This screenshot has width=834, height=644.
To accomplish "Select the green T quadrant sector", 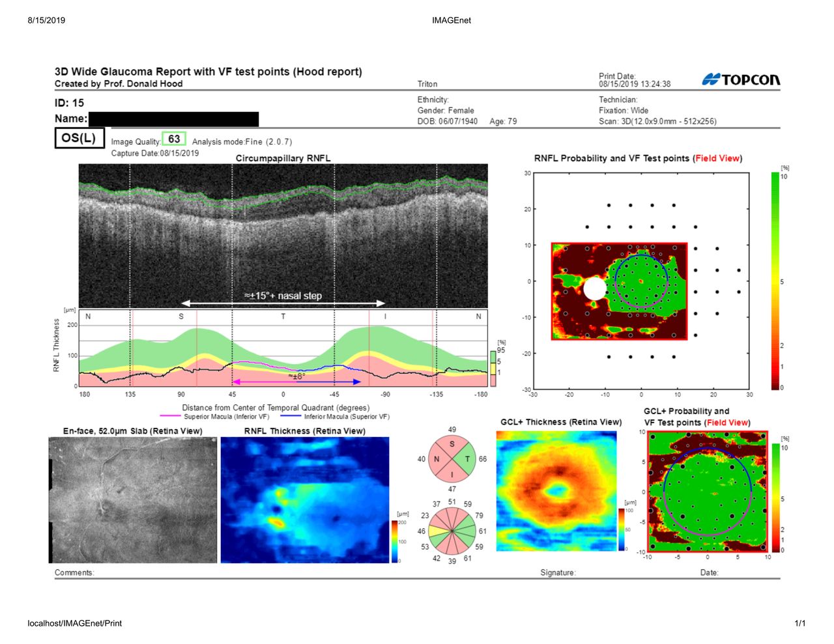I will tap(465, 459).
